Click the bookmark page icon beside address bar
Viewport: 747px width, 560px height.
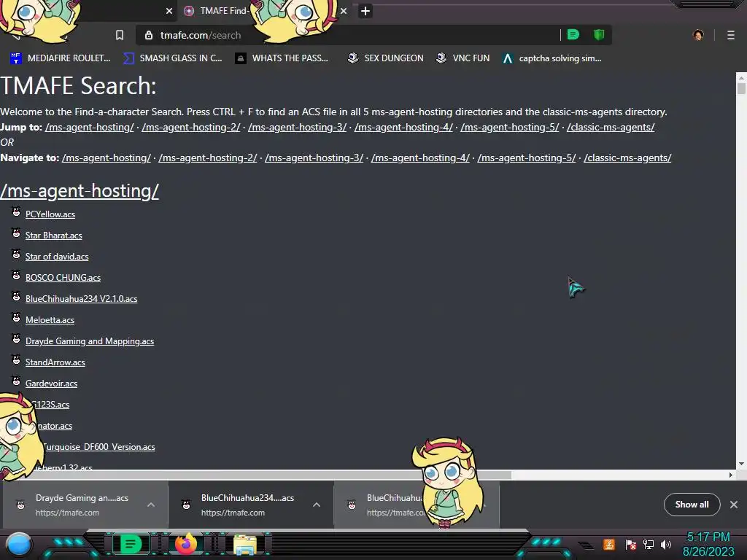click(120, 35)
